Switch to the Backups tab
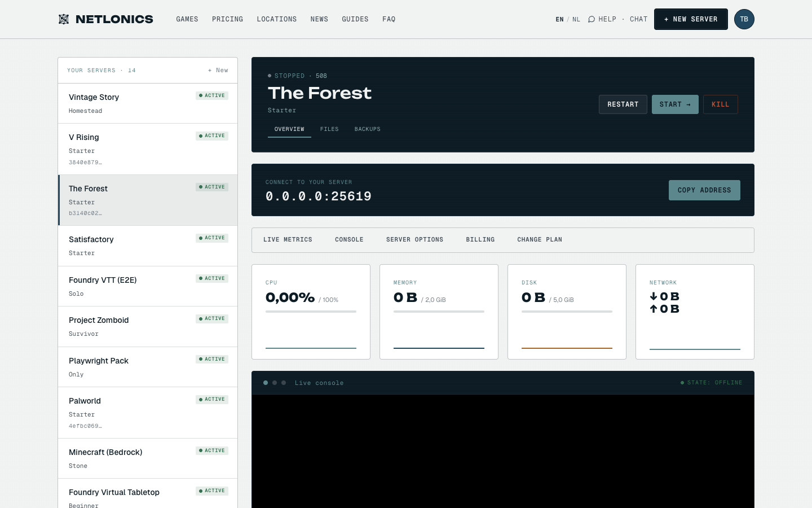Image resolution: width=812 pixels, height=508 pixels. [x=368, y=129]
